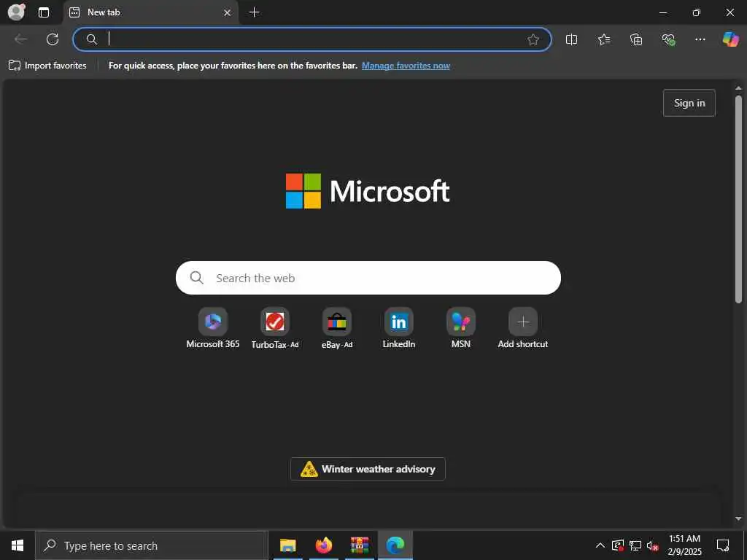This screenshot has height=560, width=747.
Task: Click the Microsoft logo
Action: tap(368, 191)
